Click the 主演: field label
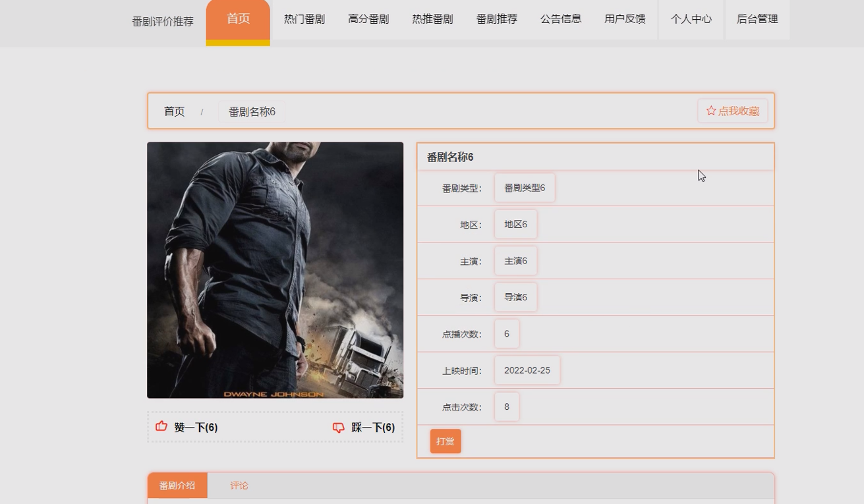This screenshot has width=864, height=504. click(x=471, y=262)
